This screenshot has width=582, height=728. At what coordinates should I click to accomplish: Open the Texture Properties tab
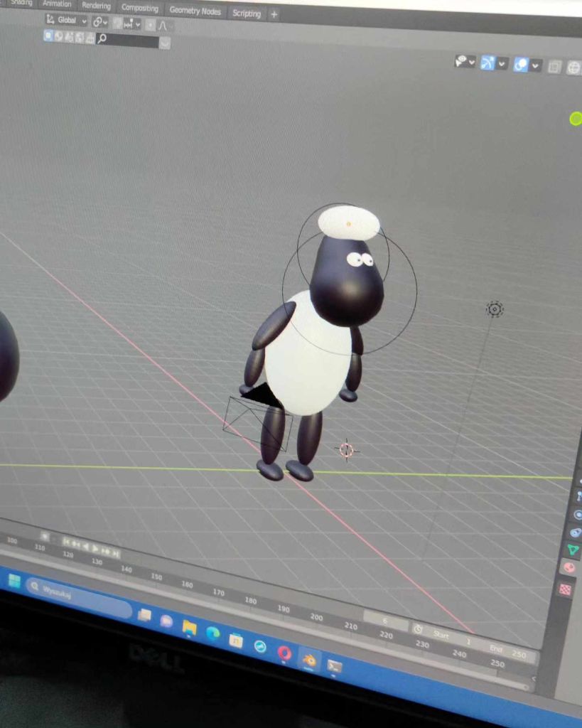565,589
